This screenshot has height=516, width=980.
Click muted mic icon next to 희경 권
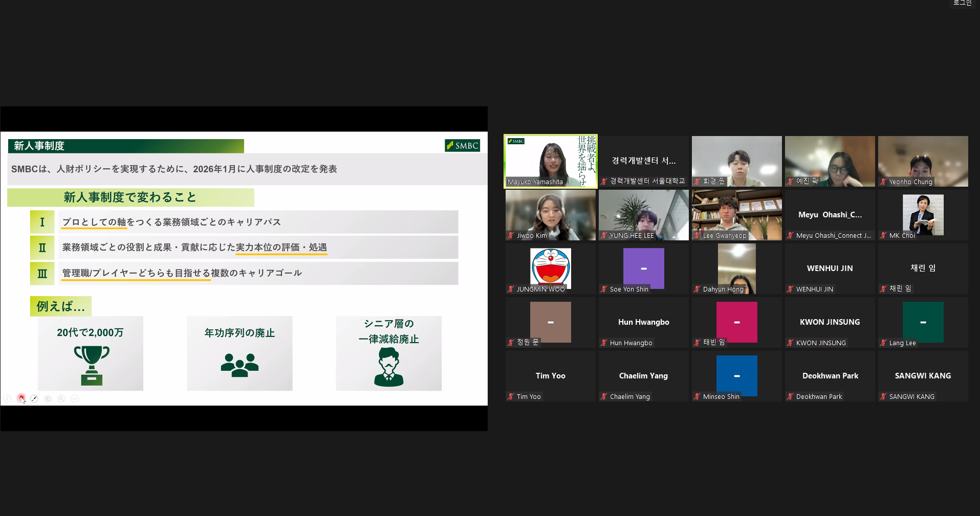click(698, 182)
